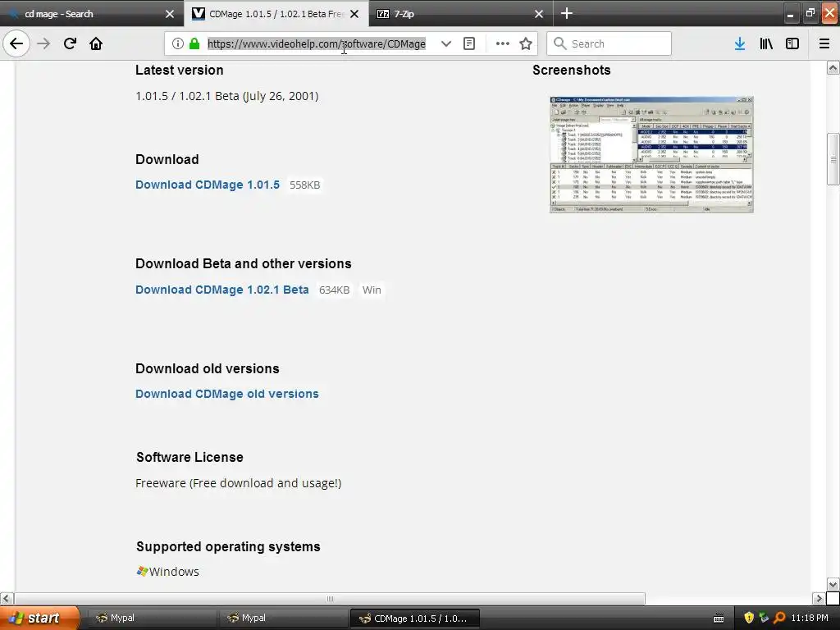The height and width of the screenshot is (630, 840).
Task: Switch to the 7-Zip tab
Action: point(461,13)
